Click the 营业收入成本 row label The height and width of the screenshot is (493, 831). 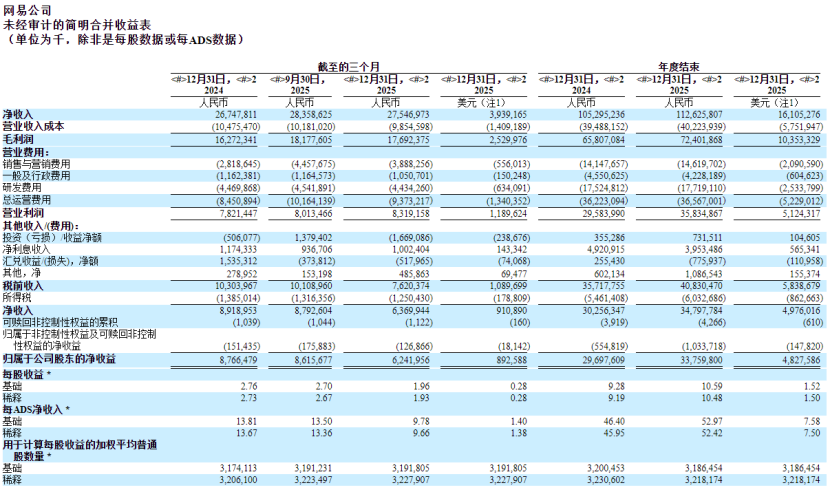[x=33, y=127]
